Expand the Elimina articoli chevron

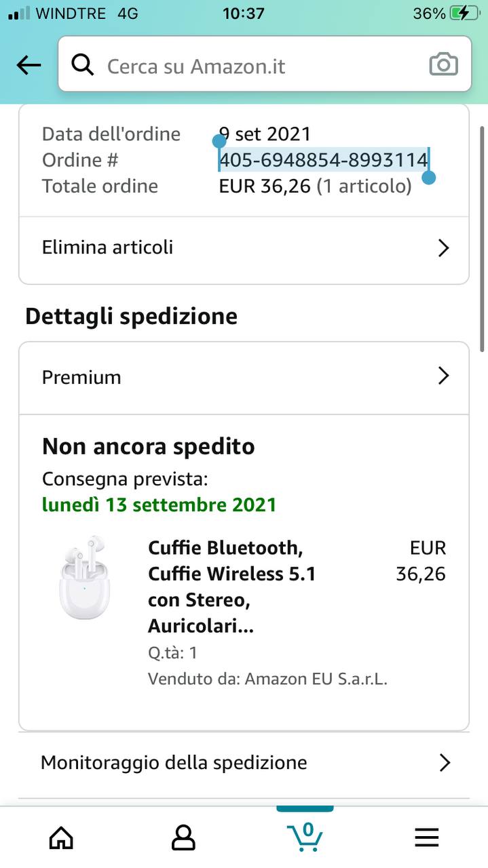click(x=444, y=248)
